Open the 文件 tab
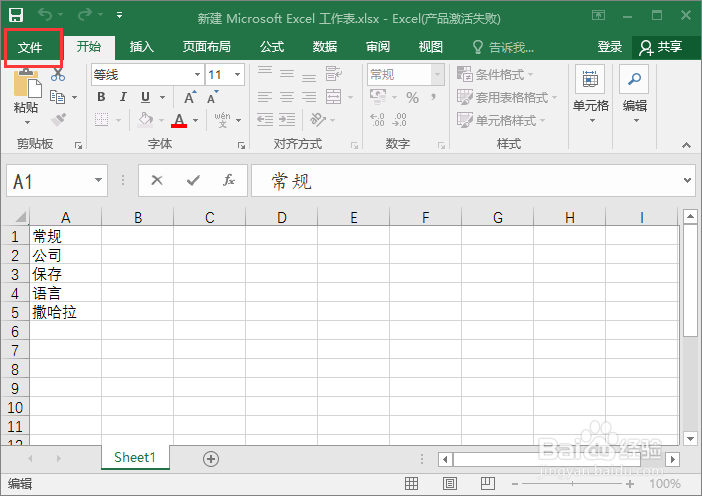Viewport: 702px width, 496px height. (x=30, y=47)
